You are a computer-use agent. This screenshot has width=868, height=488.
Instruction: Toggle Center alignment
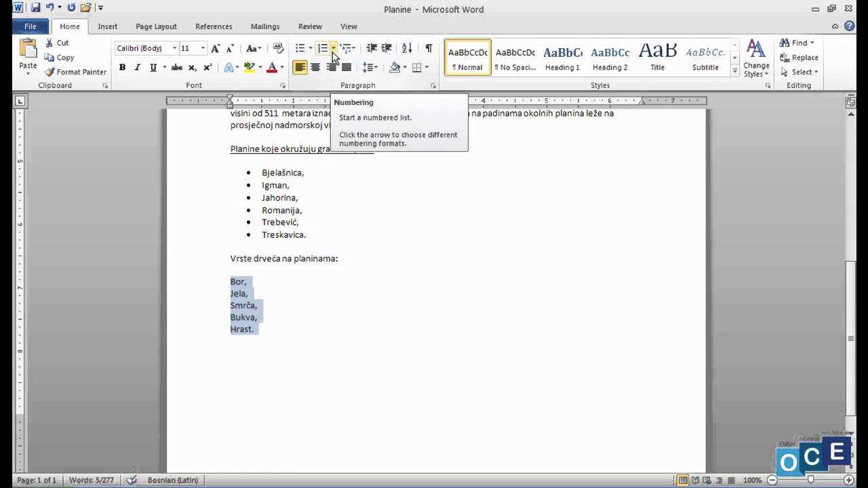point(315,67)
